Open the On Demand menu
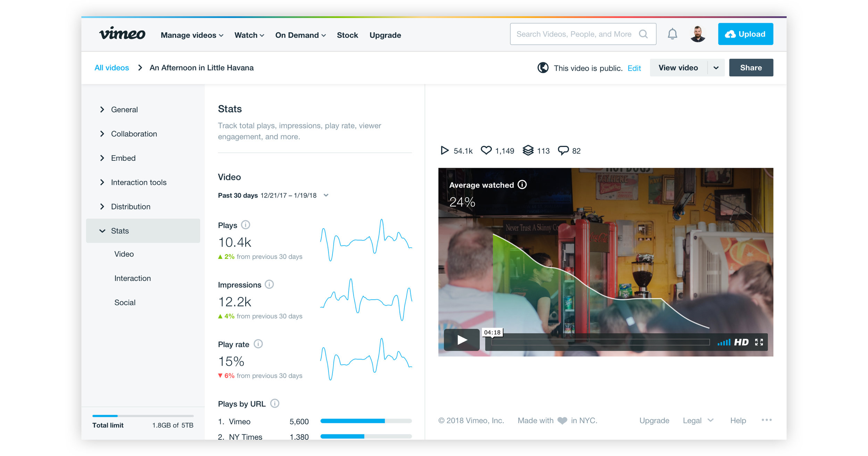The width and height of the screenshot is (868, 456). (x=301, y=35)
